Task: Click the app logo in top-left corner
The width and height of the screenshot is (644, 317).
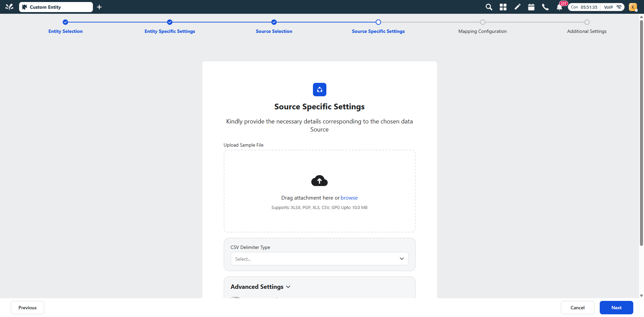Action: pos(9,7)
